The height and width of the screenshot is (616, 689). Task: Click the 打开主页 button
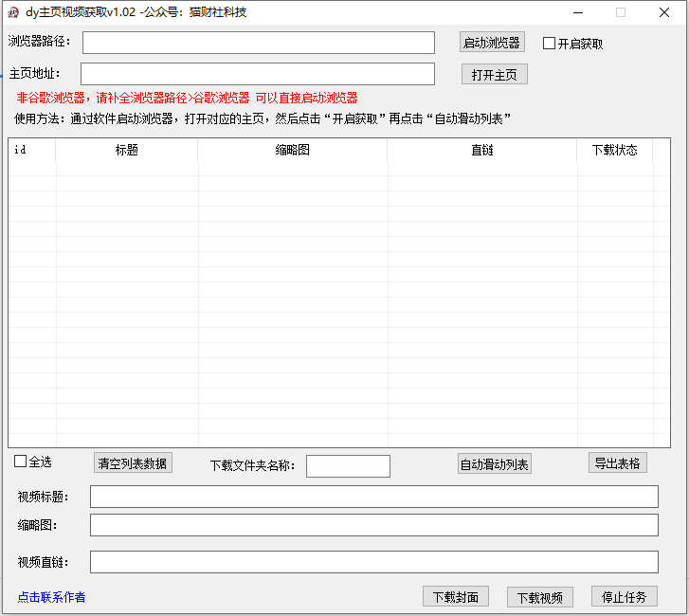pos(494,74)
